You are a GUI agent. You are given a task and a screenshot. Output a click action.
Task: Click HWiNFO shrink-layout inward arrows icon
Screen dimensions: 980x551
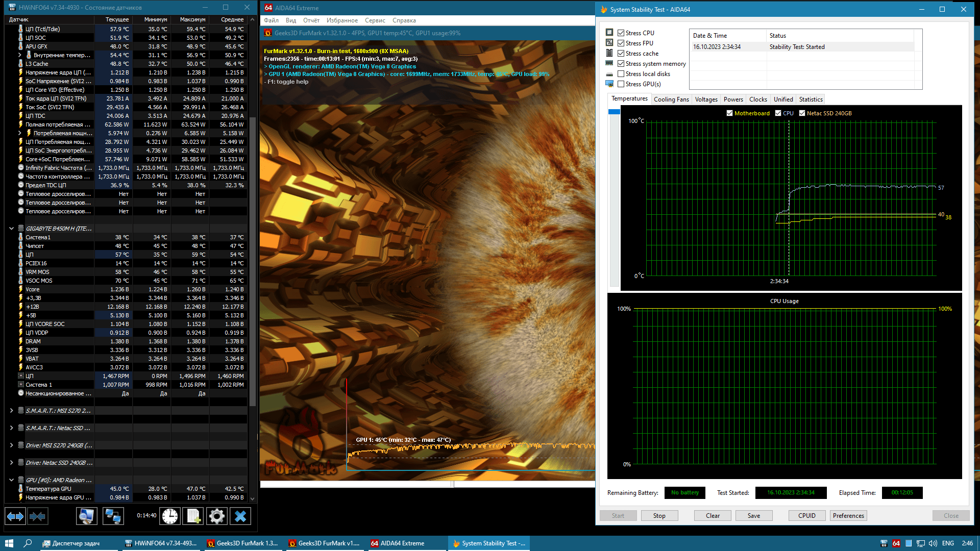coord(37,516)
